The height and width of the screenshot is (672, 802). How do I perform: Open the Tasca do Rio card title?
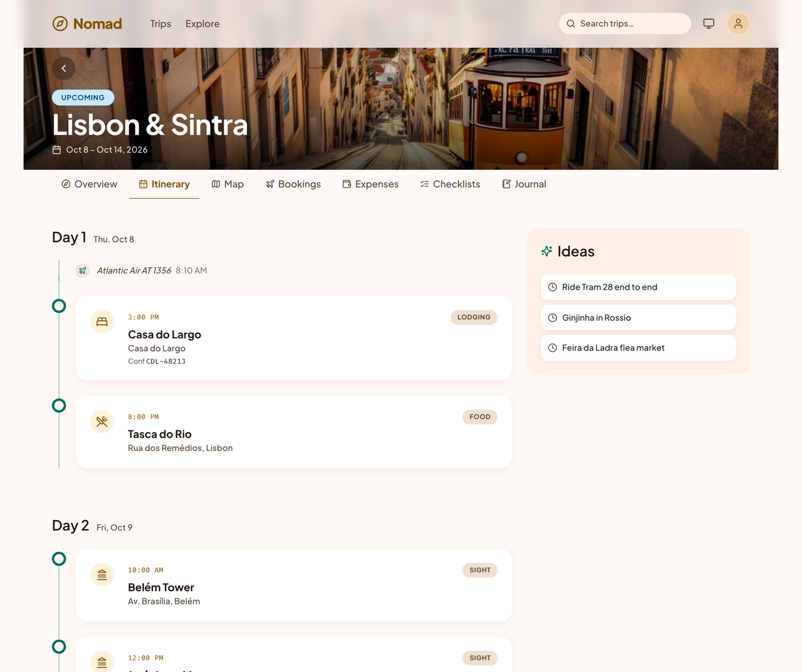(x=160, y=434)
